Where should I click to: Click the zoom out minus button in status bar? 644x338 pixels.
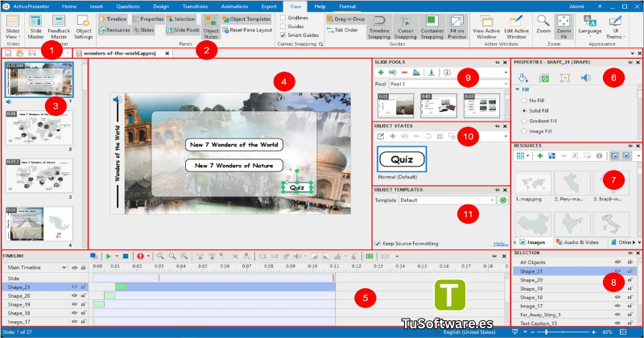(532, 332)
